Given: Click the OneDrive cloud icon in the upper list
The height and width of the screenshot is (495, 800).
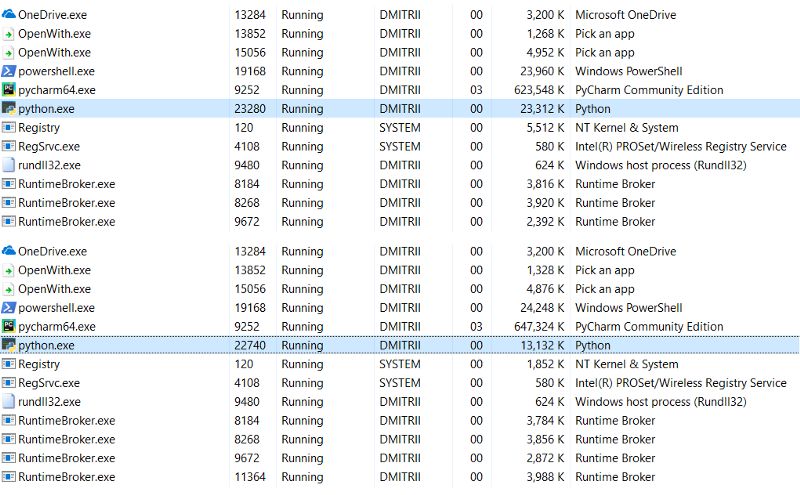Looking at the screenshot, I should point(9,15).
